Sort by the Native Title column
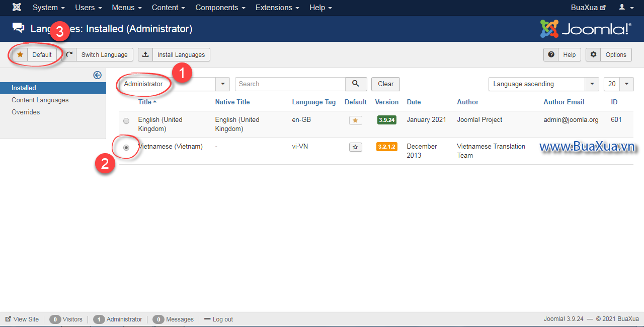The width and height of the screenshot is (644, 327). pos(232,102)
